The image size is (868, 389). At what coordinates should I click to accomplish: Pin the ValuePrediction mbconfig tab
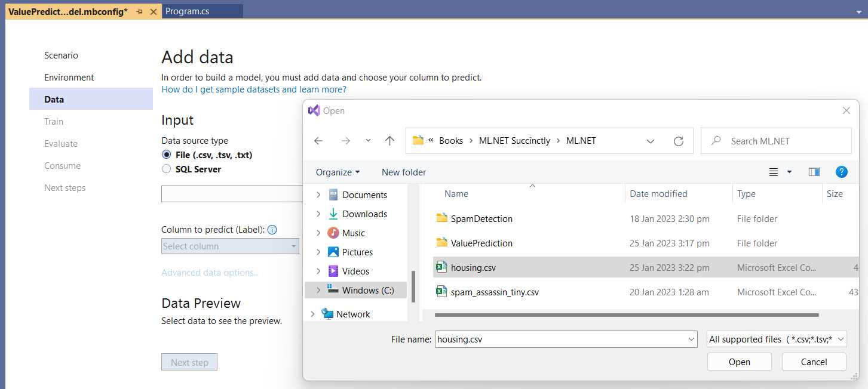pyautogui.click(x=139, y=11)
